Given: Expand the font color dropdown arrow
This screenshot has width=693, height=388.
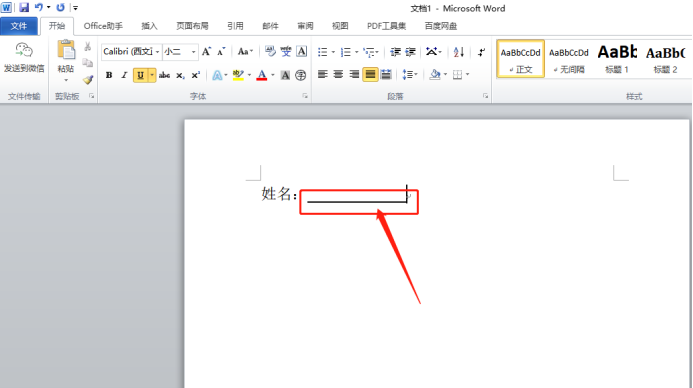Looking at the screenshot, I should 273,75.
